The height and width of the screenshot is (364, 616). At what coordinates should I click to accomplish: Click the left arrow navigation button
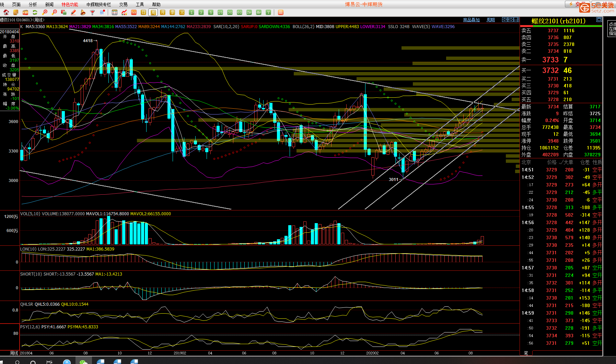click(505, 20)
